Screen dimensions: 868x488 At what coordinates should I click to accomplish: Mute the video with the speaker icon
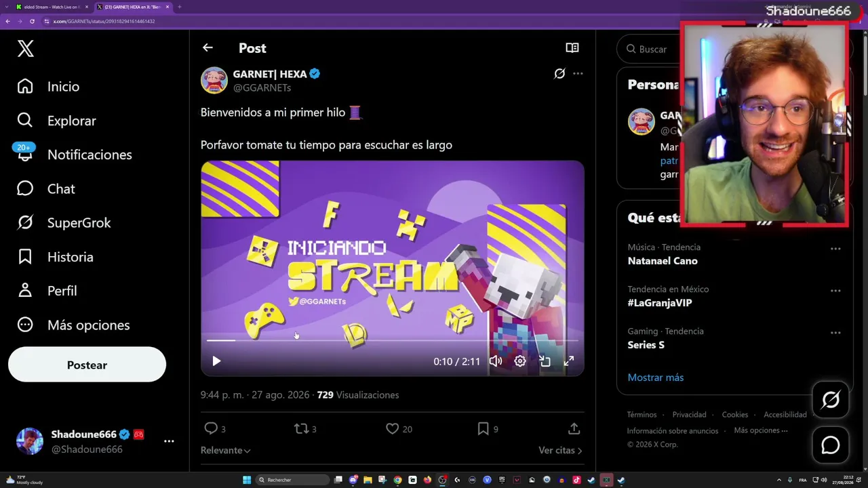click(x=496, y=361)
